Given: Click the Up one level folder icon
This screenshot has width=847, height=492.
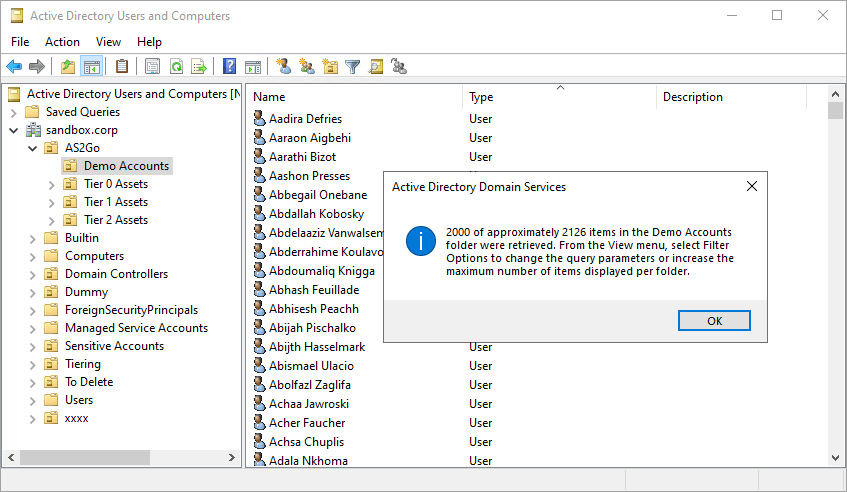Looking at the screenshot, I should 68,67.
